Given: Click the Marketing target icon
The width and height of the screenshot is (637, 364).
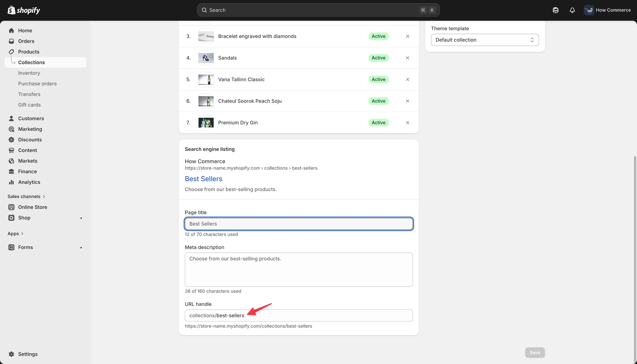Looking at the screenshot, I should [11, 129].
